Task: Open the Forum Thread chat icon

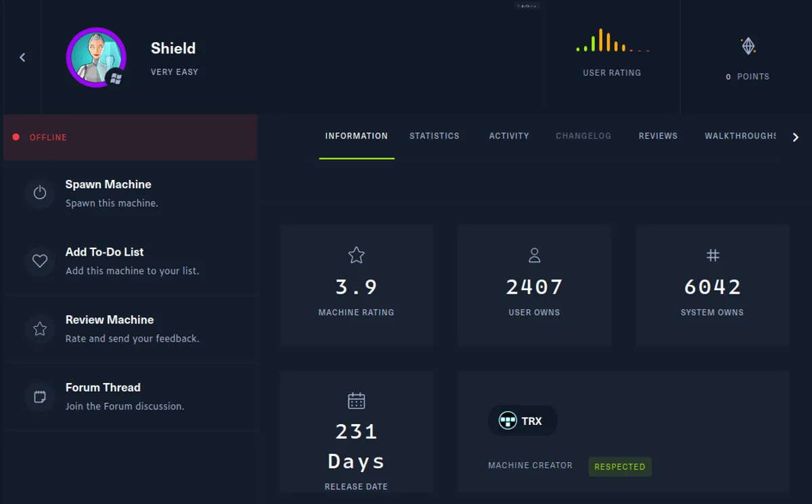Action: tap(40, 396)
